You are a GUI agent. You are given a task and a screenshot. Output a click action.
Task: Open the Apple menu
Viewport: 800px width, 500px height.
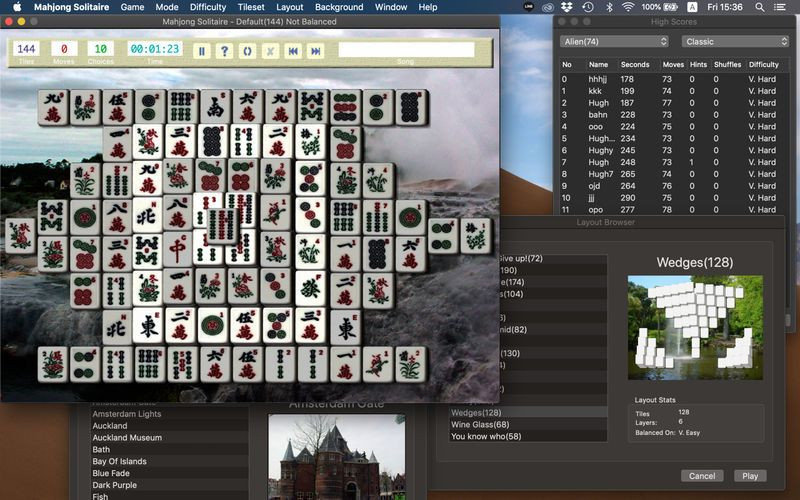coord(17,7)
